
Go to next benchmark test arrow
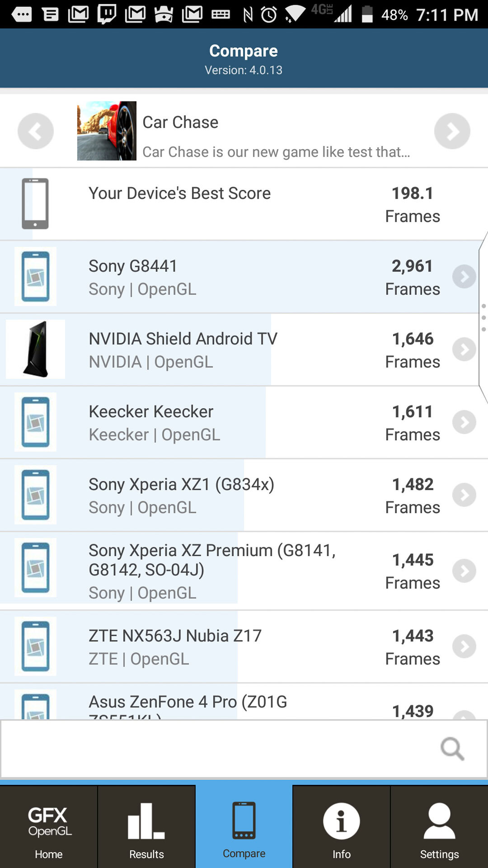452,131
